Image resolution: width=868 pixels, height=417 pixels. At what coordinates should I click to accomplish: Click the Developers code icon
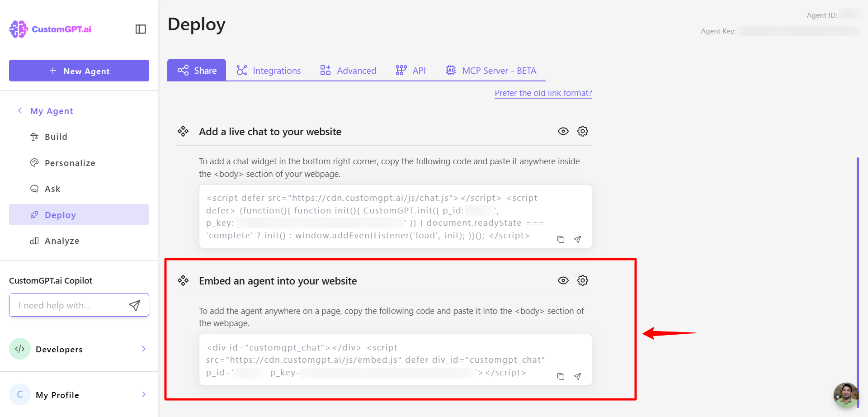(x=20, y=349)
